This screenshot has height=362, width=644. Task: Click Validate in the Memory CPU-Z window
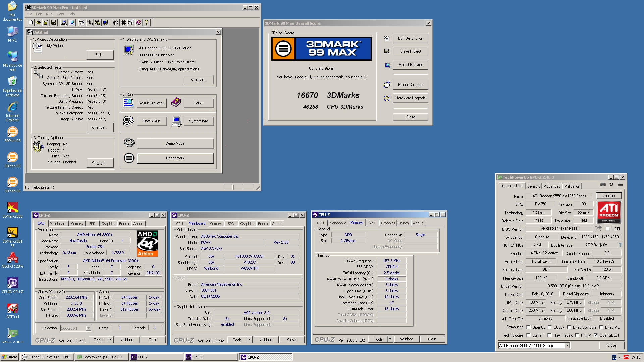tap(407, 339)
